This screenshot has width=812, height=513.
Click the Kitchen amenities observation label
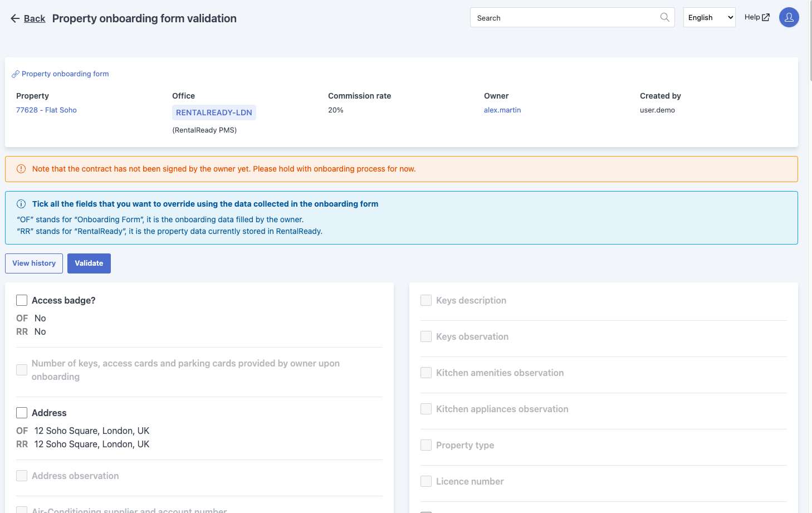click(500, 373)
